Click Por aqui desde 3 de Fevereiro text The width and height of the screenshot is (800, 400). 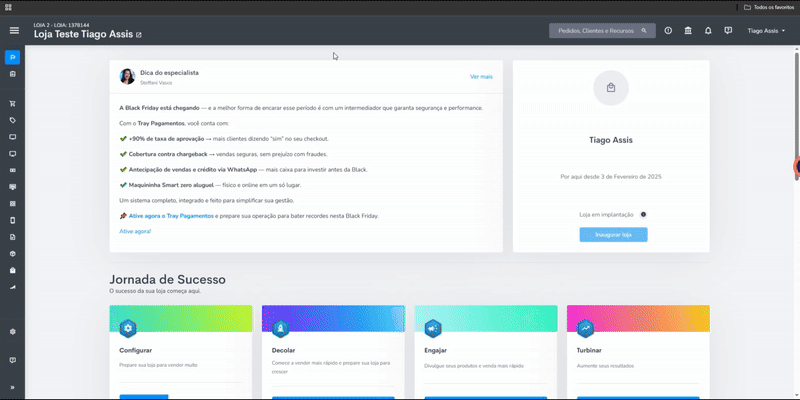pos(611,177)
